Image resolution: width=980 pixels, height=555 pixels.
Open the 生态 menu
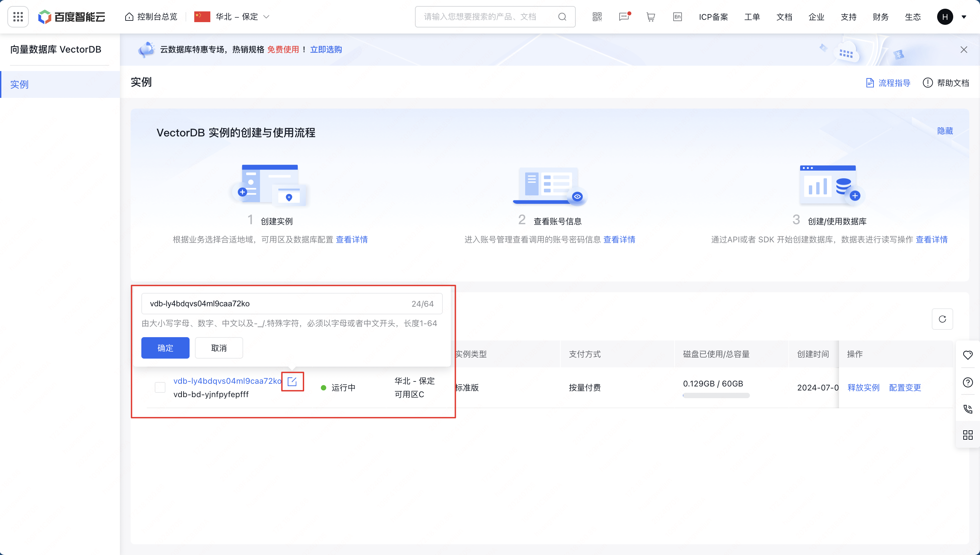click(913, 17)
